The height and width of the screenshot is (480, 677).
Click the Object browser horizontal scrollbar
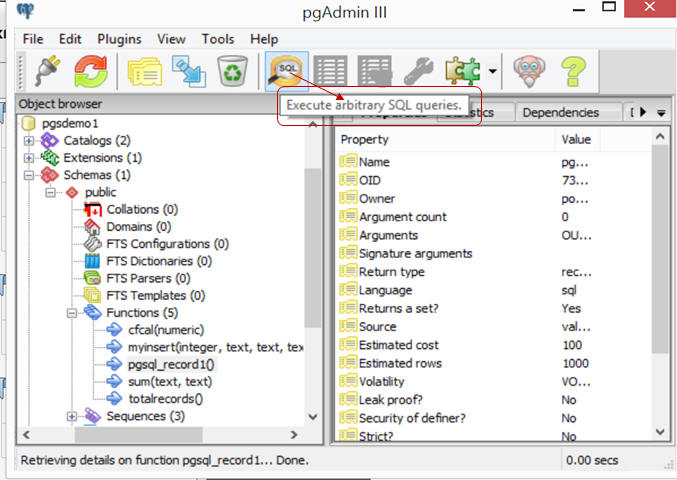(138, 435)
